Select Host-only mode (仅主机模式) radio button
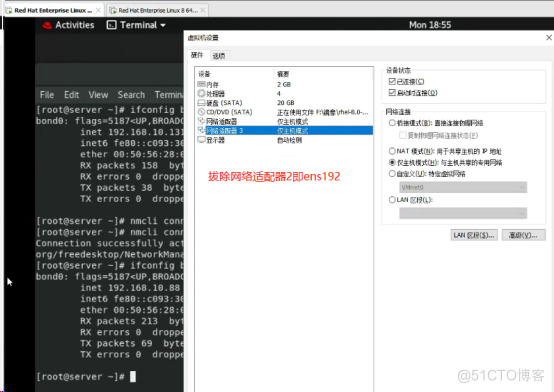 tap(392, 163)
